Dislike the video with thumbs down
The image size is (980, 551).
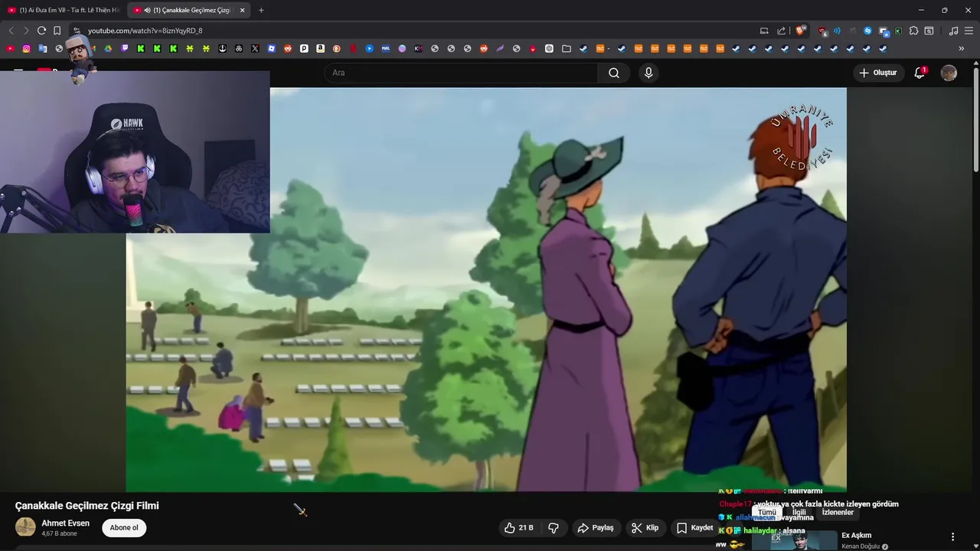point(554,527)
